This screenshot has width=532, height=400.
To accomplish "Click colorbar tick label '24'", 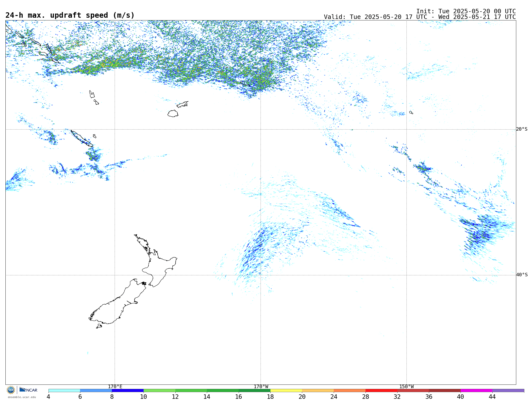I will (334, 397).
